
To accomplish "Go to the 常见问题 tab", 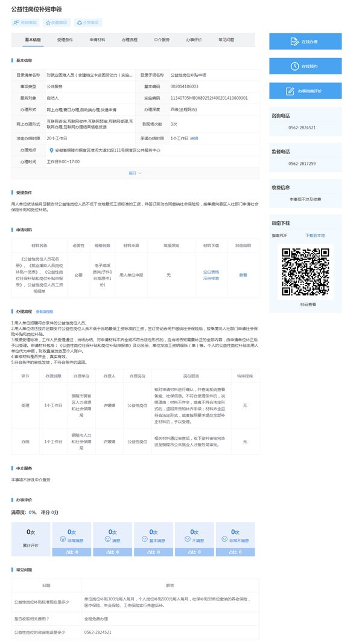I will coord(226,40).
